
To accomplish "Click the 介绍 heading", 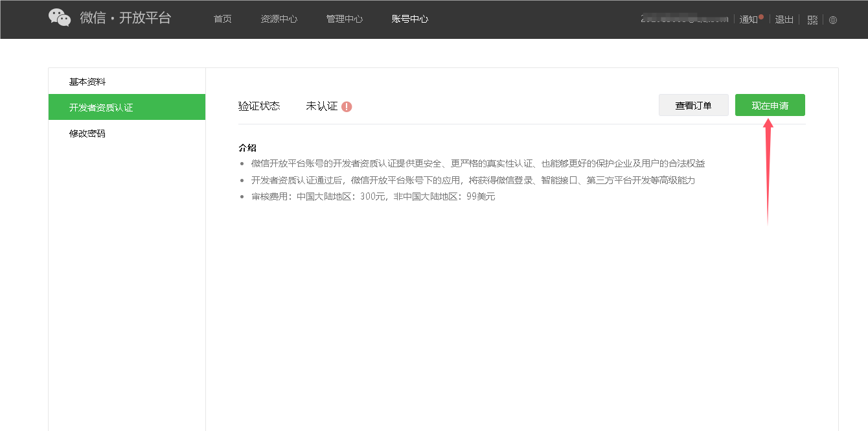I will tap(247, 147).
